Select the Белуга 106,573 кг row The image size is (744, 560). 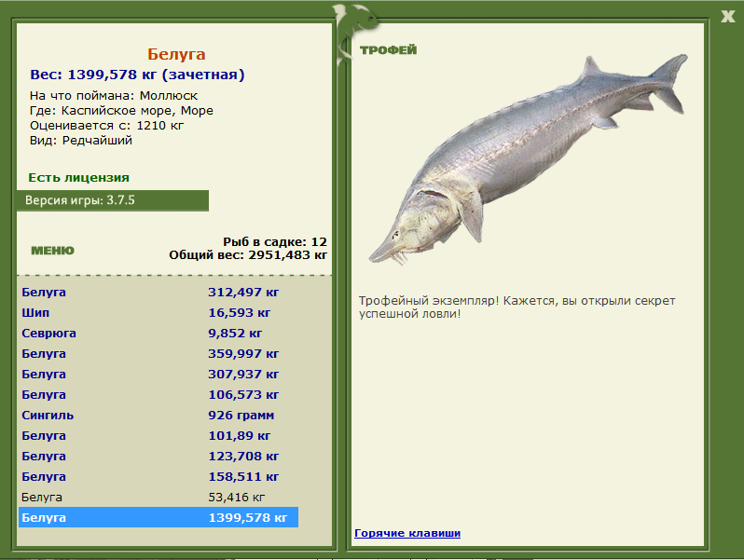(158, 394)
